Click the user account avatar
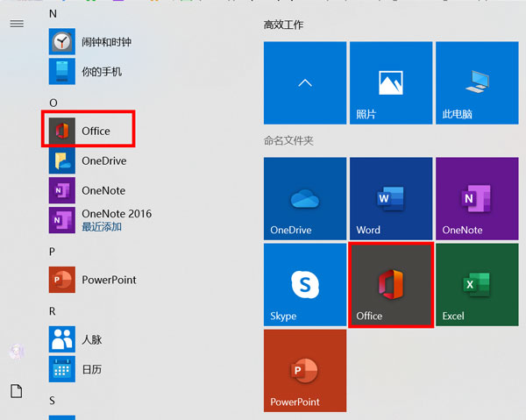The width and height of the screenshot is (526, 420). (x=17, y=352)
